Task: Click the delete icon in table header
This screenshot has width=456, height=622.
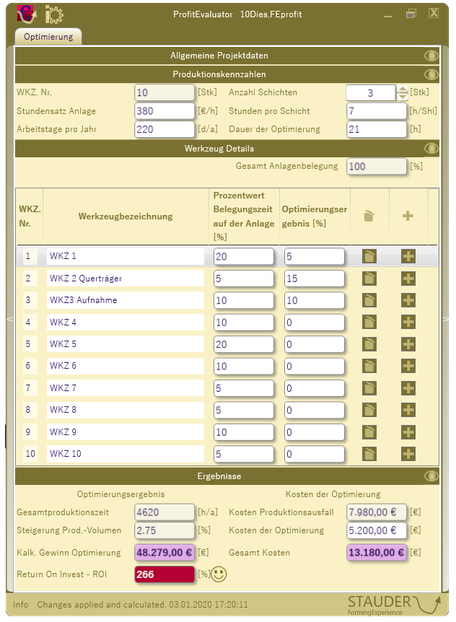Action: (369, 216)
